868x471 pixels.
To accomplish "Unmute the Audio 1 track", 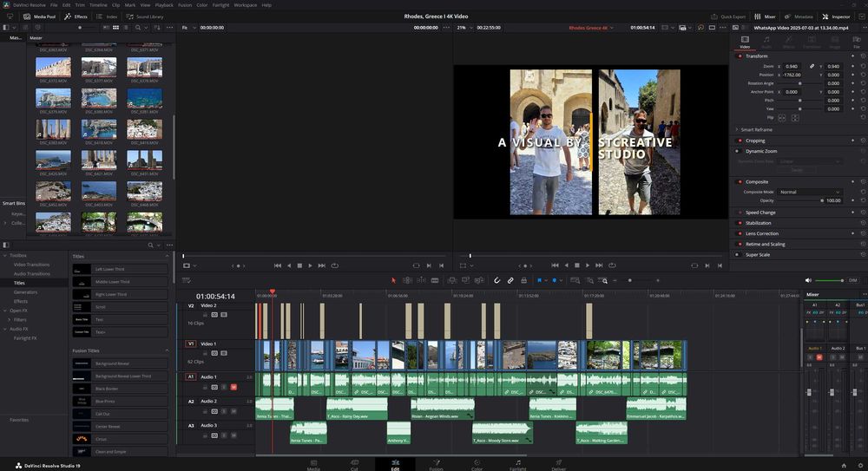I will click(x=233, y=386).
